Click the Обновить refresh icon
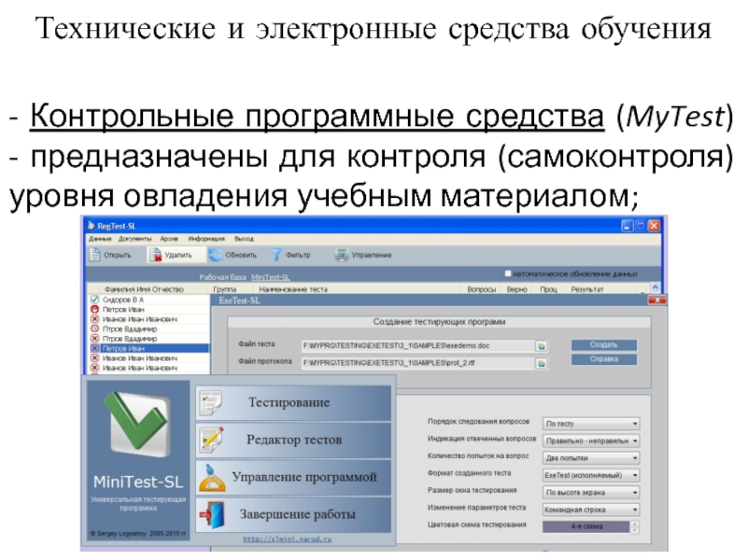Viewport: 747px width, 560px height. (216, 255)
